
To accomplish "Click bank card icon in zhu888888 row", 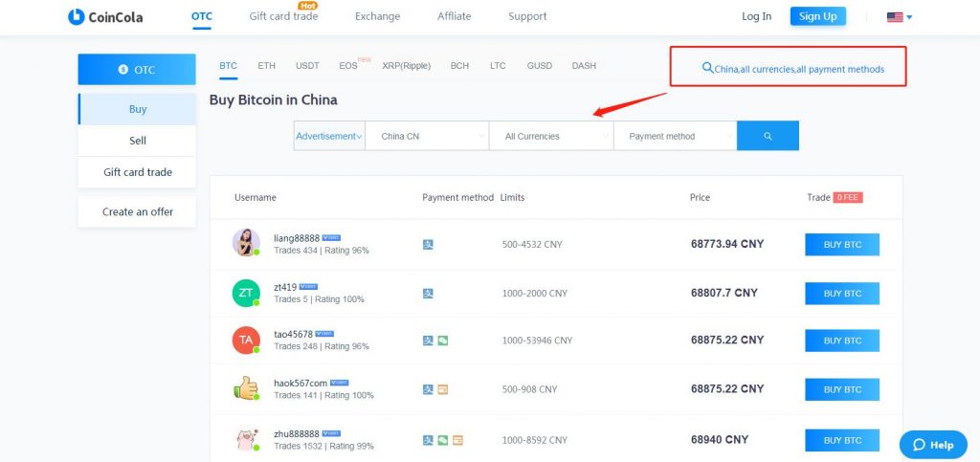I will 457,440.
